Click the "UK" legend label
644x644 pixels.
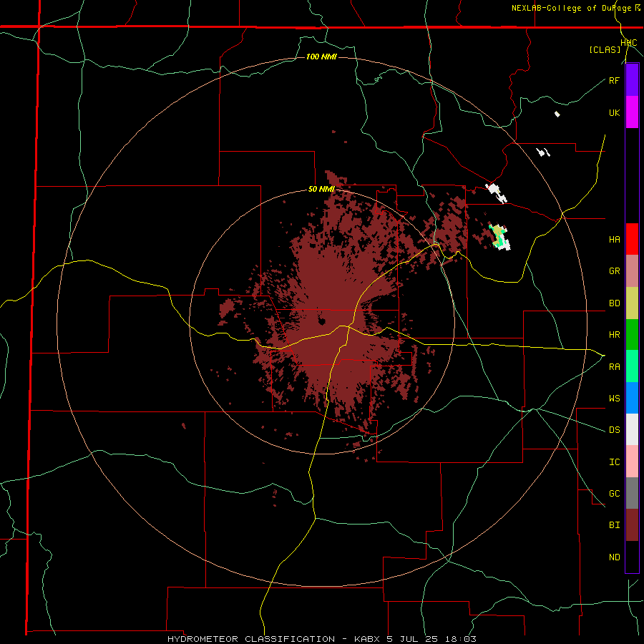point(614,113)
